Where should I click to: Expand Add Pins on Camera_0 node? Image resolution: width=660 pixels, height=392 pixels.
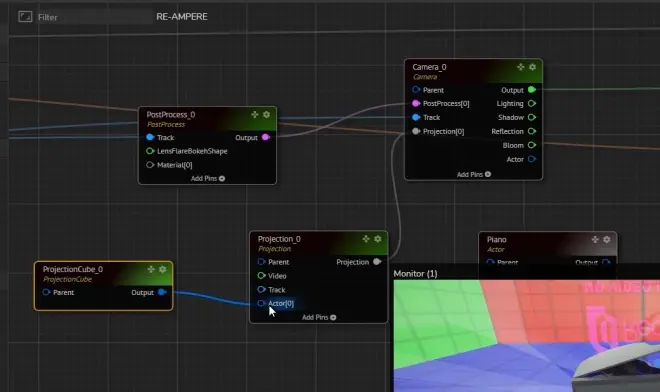474,174
